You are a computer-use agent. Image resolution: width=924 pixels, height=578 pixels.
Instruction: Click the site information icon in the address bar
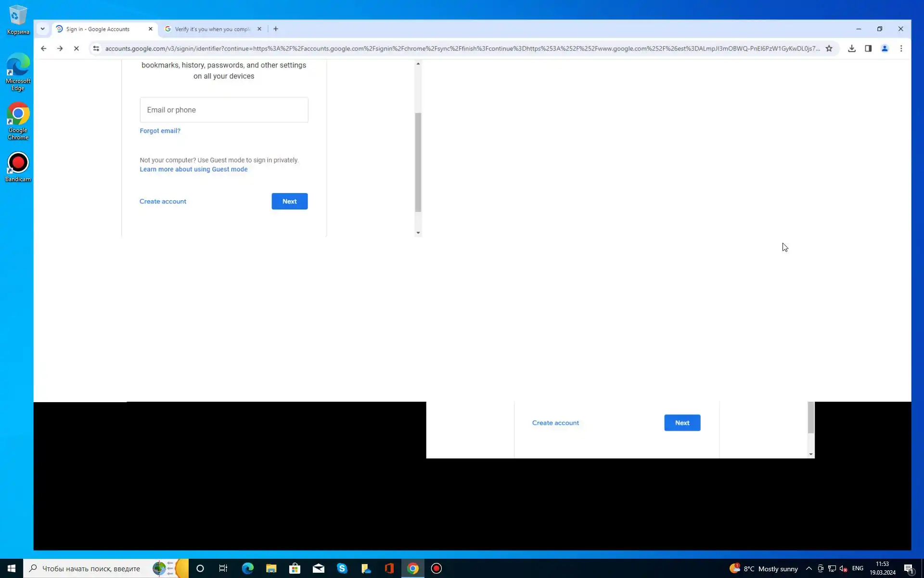click(x=96, y=49)
